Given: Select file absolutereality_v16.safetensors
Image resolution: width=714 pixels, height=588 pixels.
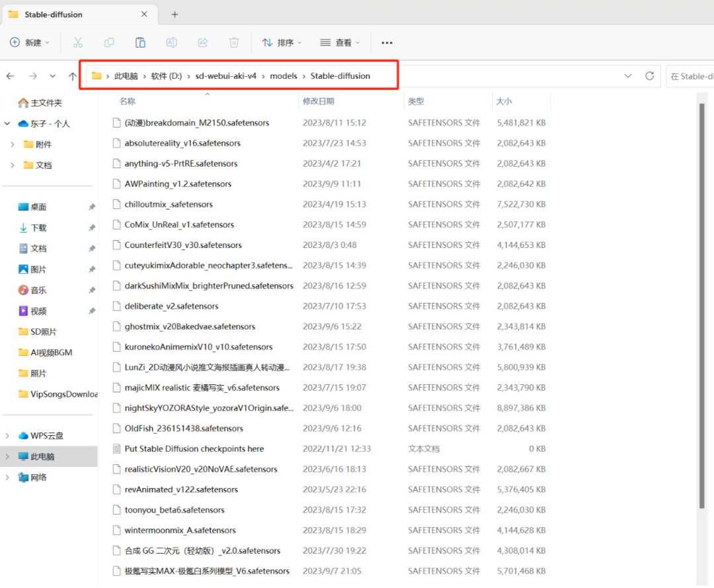Looking at the screenshot, I should (182, 143).
